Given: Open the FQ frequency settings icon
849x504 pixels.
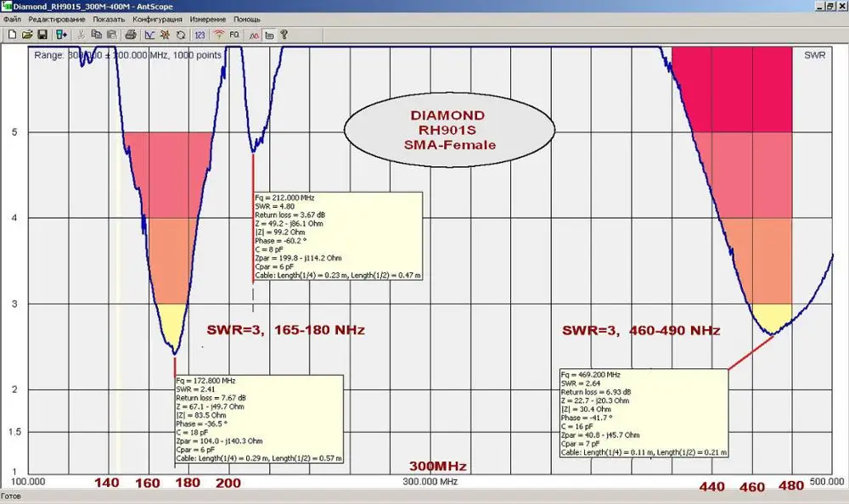Looking at the screenshot, I should pyautogui.click(x=234, y=35).
